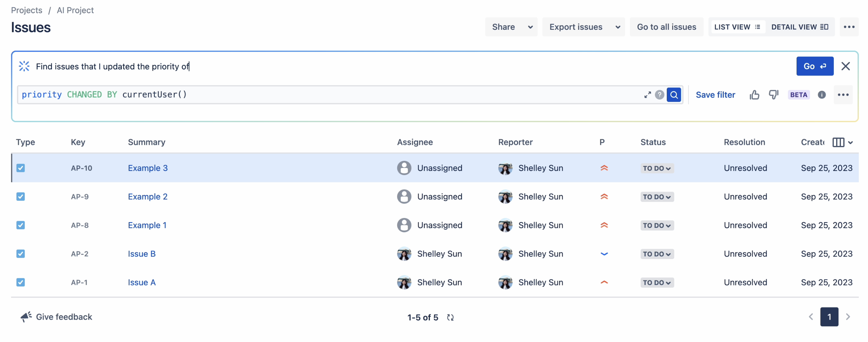Run the JQL search with magnifier icon
Viewport: 868px width, 342px height.
pos(674,95)
